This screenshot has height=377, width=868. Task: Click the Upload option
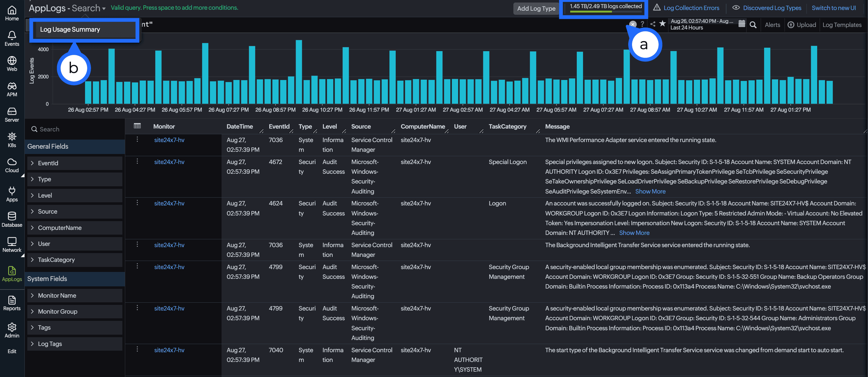pyautogui.click(x=801, y=24)
